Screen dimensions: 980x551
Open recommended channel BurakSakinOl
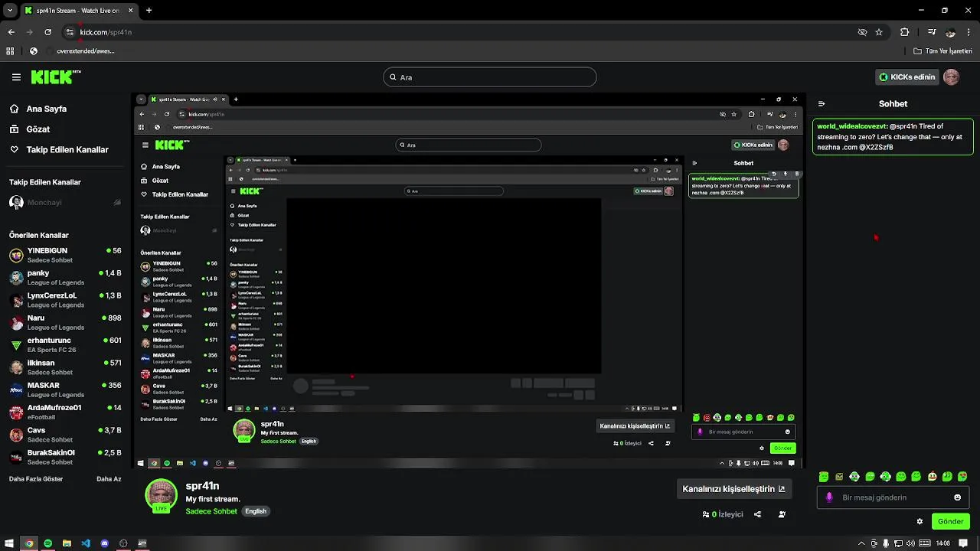[x=65, y=457]
